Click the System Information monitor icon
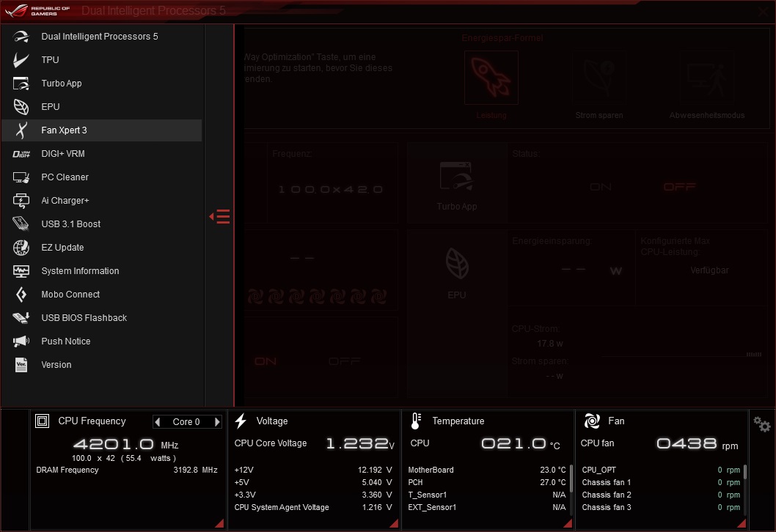Screen dimensions: 776x532 point(21,271)
